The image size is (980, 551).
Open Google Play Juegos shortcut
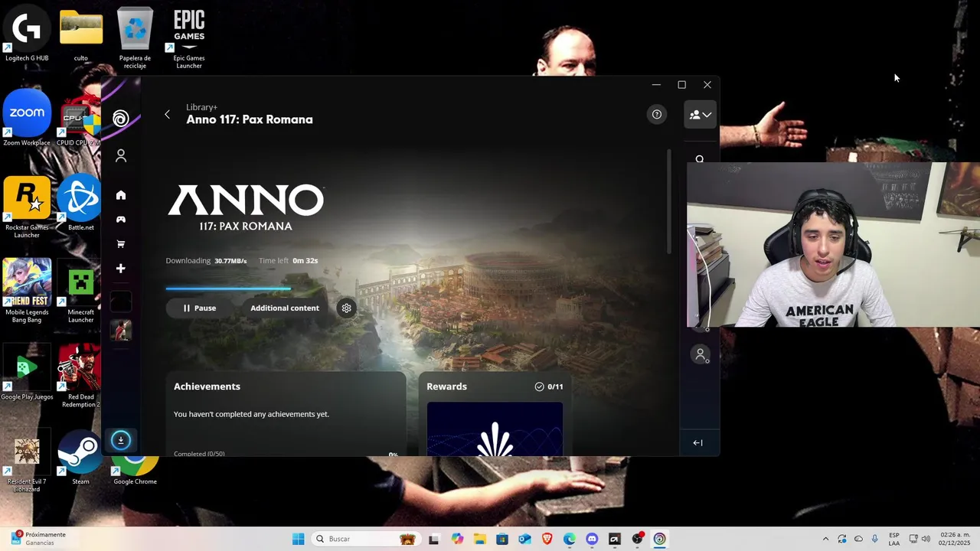(x=27, y=372)
